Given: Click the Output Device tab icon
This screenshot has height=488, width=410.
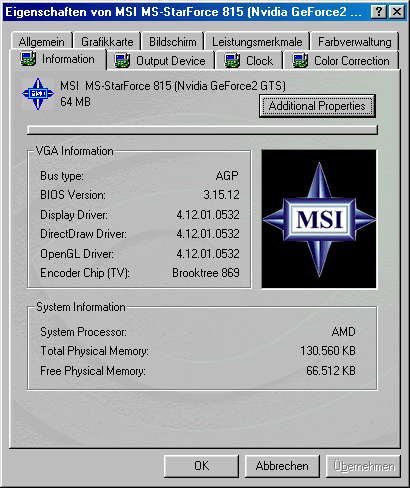Looking at the screenshot, I should pyautogui.click(x=122, y=61).
